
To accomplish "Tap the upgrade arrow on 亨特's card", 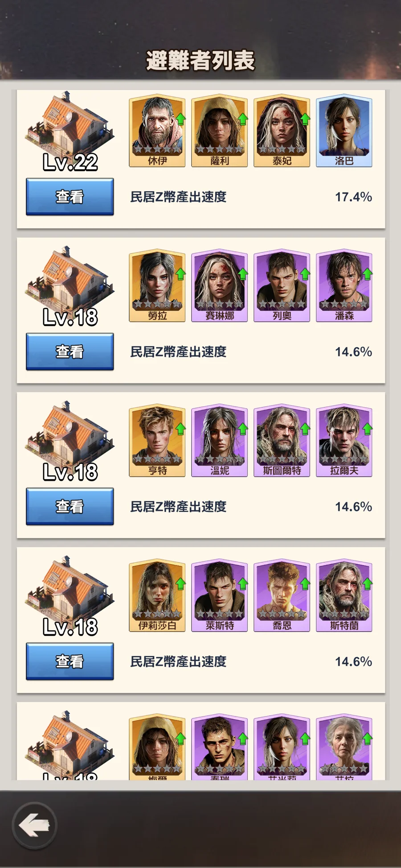I will click(x=180, y=429).
